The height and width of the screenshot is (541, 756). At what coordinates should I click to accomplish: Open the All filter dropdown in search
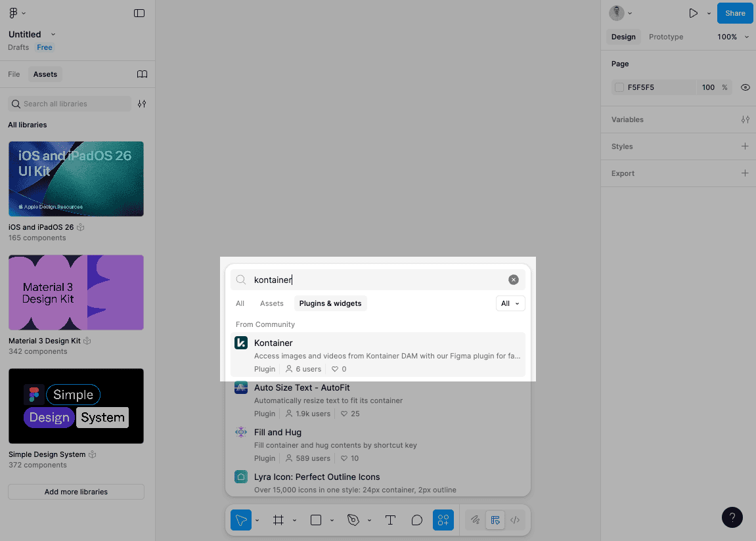coord(510,303)
